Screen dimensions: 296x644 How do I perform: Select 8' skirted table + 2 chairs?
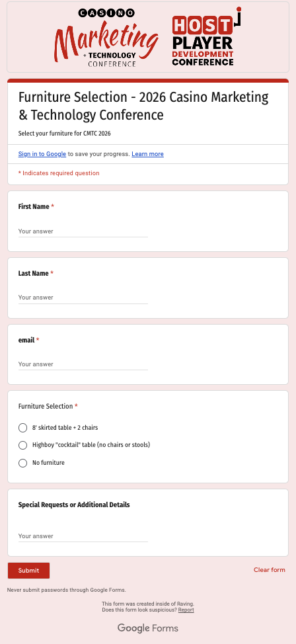tap(23, 428)
